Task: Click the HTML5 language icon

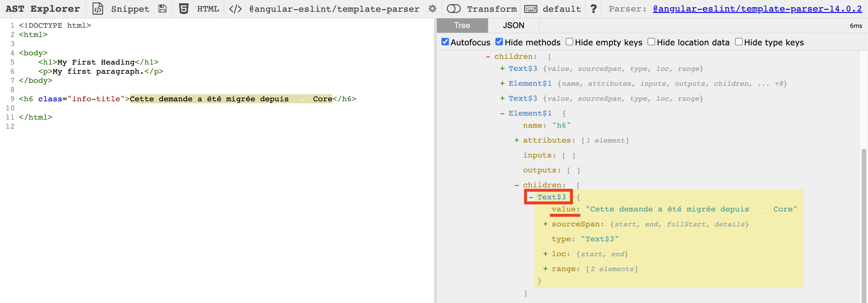Action: (x=184, y=9)
